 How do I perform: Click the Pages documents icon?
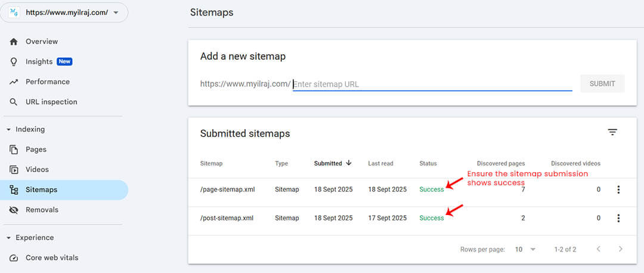tap(14, 149)
